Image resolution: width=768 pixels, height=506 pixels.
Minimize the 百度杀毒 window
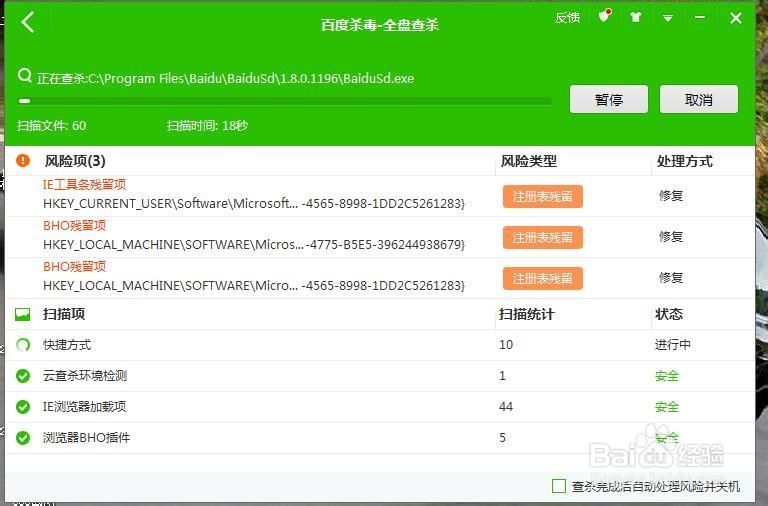pyautogui.click(x=700, y=18)
